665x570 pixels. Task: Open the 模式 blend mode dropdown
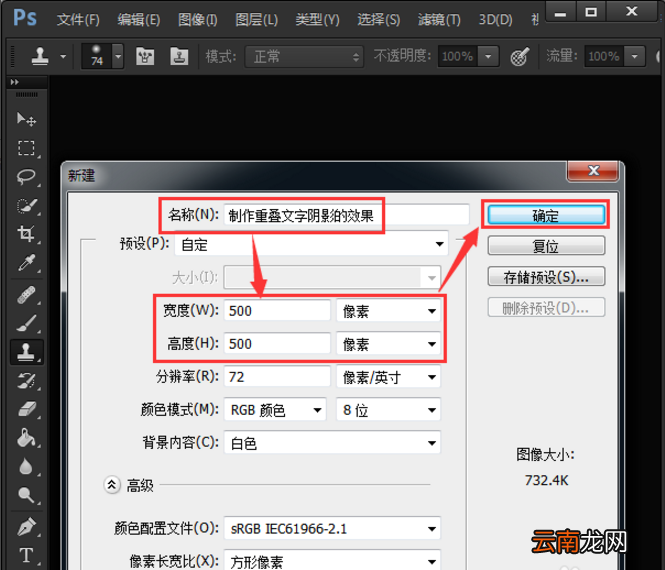(304, 56)
